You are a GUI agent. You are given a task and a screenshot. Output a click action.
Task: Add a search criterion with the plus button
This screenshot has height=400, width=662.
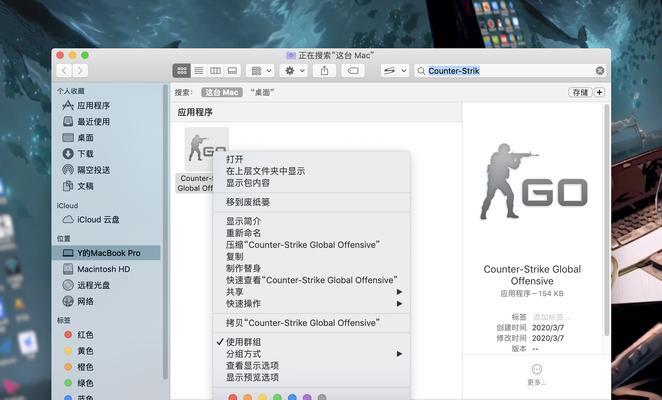coord(600,92)
